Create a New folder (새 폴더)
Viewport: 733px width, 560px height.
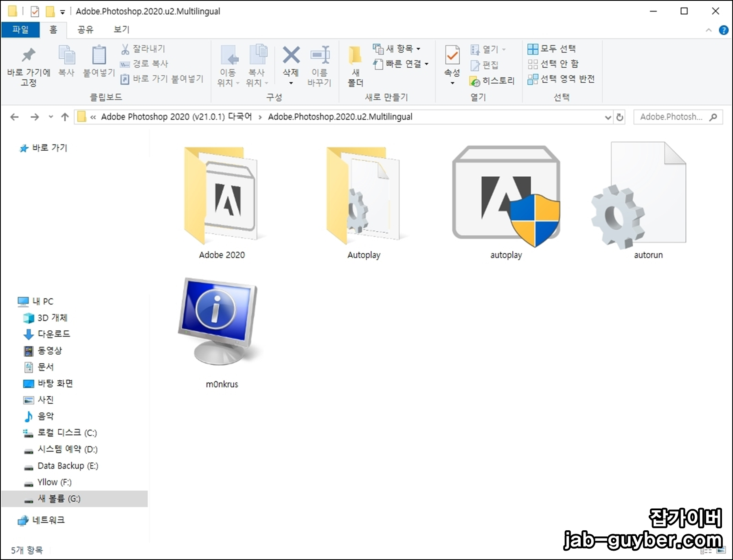(355, 66)
